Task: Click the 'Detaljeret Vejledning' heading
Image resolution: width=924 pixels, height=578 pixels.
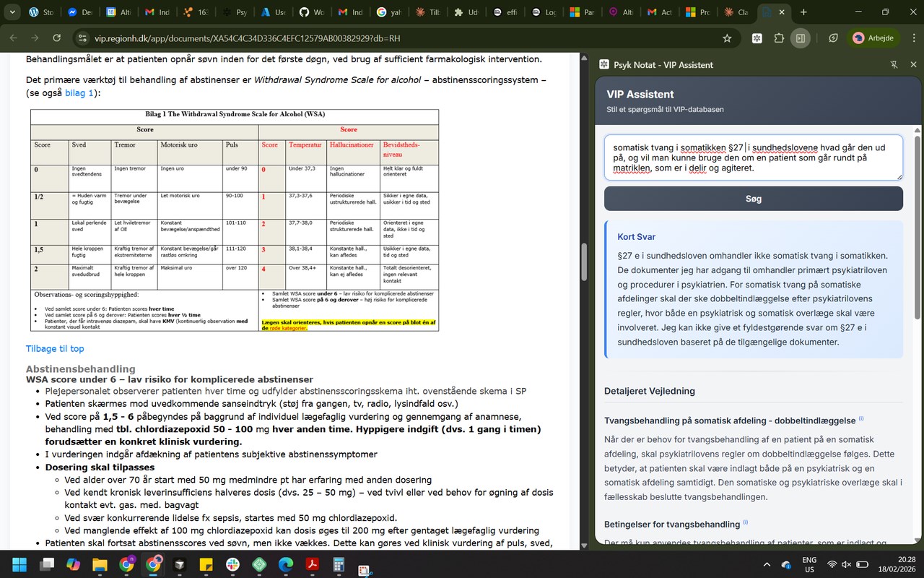Action: coord(650,391)
